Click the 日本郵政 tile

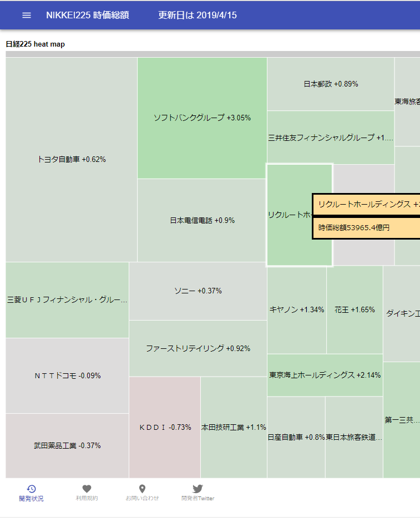(x=330, y=84)
